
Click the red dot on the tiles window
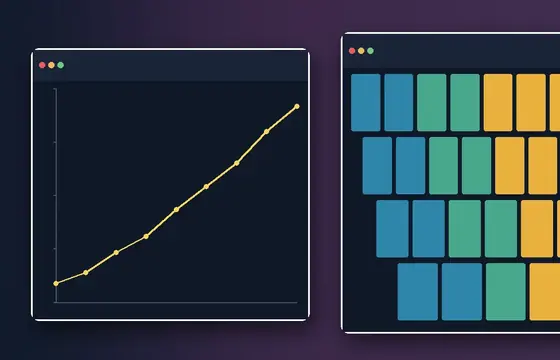(x=352, y=51)
